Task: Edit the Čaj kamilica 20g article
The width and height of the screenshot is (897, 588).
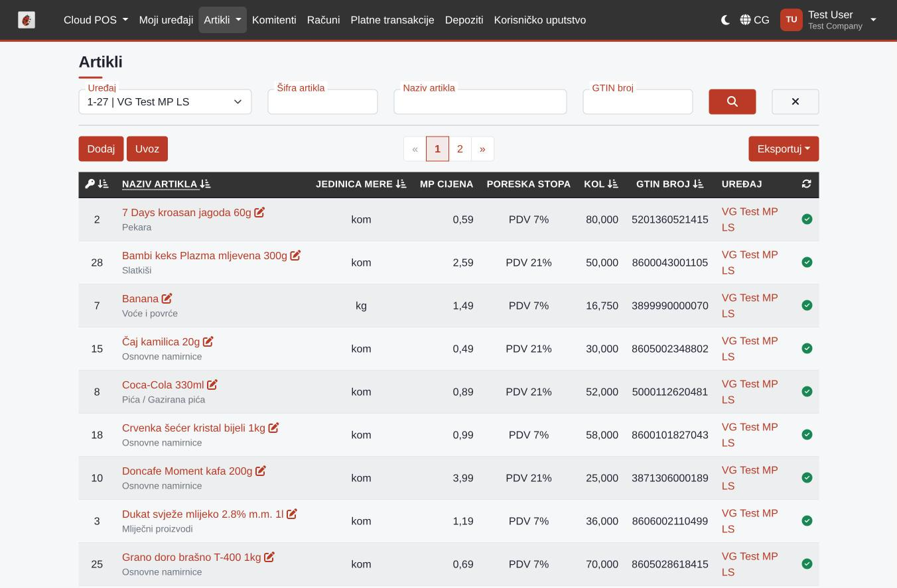Action: (x=208, y=341)
